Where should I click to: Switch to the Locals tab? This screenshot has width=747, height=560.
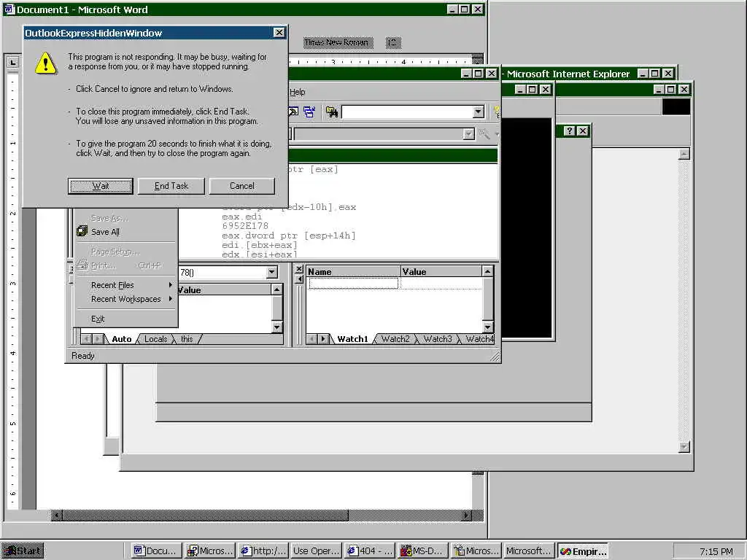click(x=156, y=339)
